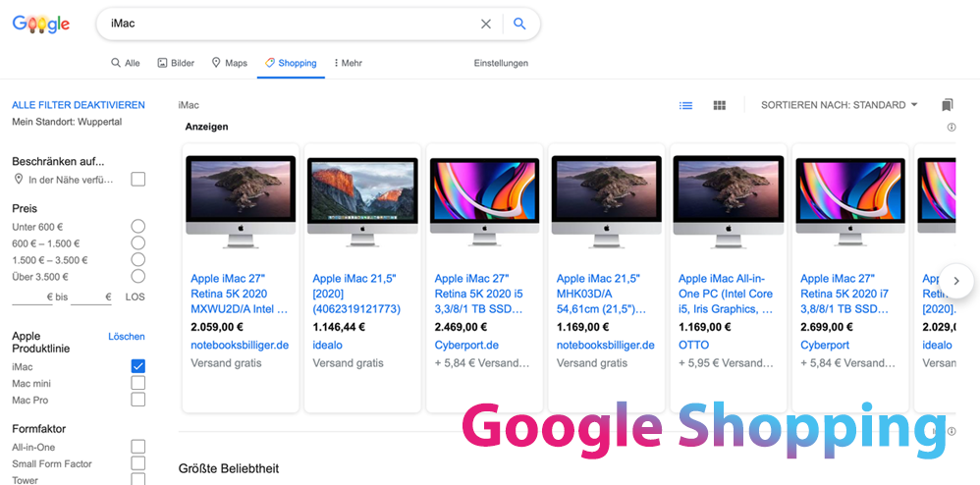
Task: Open iMac 27" Retina 5K 2020 i7 link
Action: pos(844,294)
